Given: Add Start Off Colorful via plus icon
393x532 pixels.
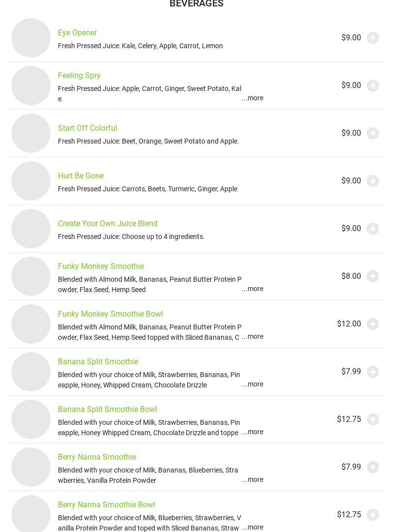Looking at the screenshot, I should coord(373,133).
